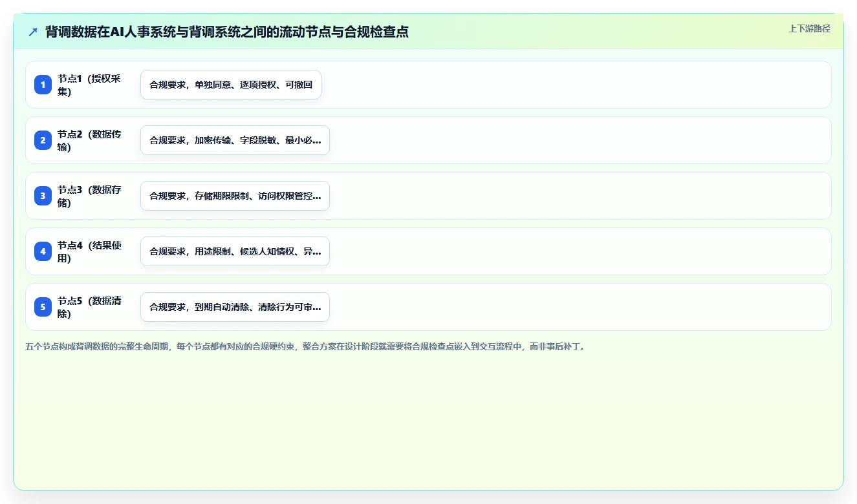
Task: Expand the truncated 加密传输、字段脱敏 chip
Action: point(235,140)
